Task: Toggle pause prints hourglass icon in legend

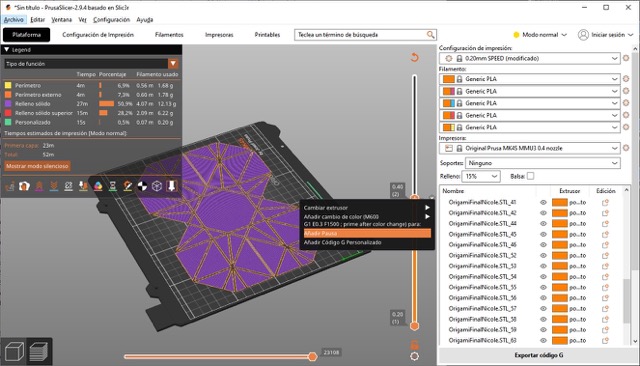Action: click(x=113, y=186)
